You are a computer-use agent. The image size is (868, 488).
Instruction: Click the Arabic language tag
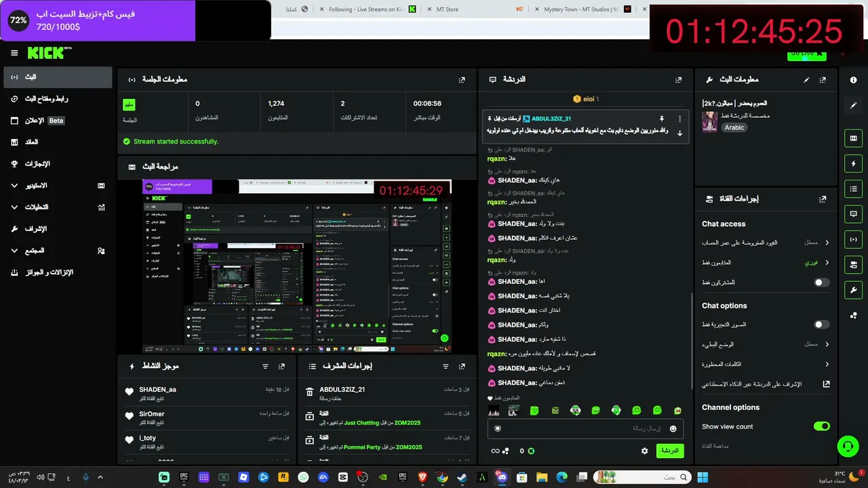coord(734,127)
